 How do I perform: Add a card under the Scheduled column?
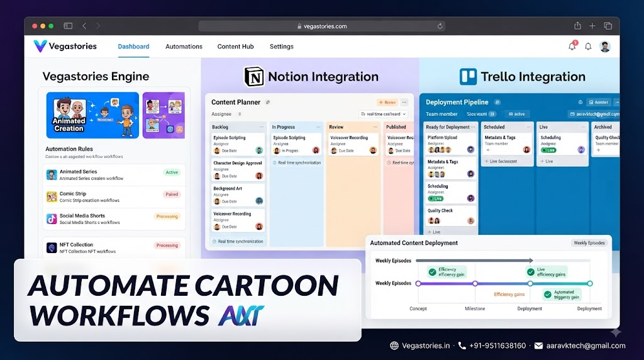pos(501,161)
